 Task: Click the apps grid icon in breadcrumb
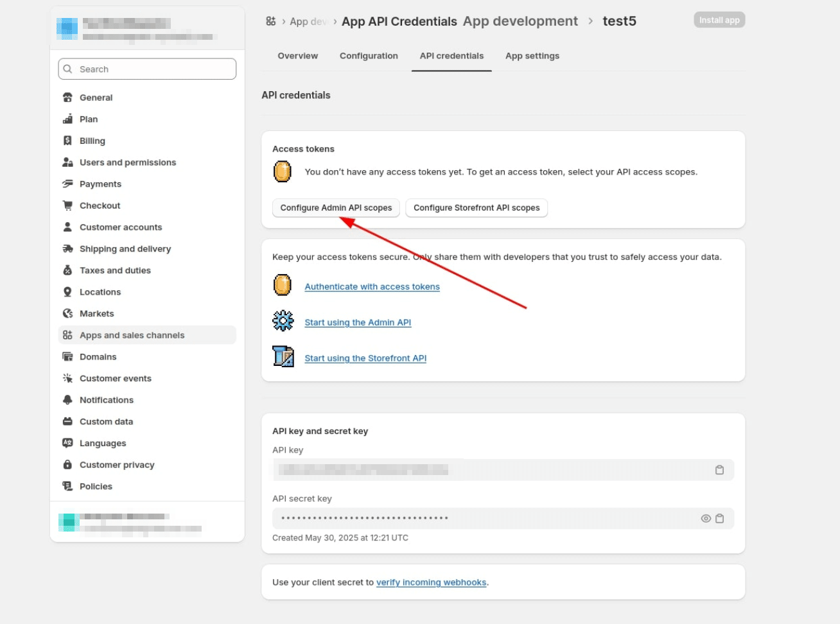pyautogui.click(x=271, y=21)
